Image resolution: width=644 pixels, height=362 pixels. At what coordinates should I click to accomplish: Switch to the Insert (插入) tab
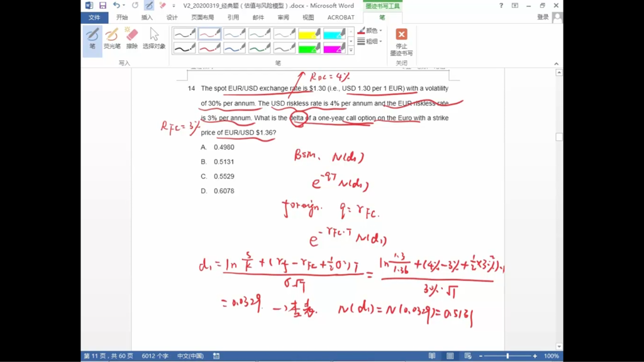(x=147, y=17)
